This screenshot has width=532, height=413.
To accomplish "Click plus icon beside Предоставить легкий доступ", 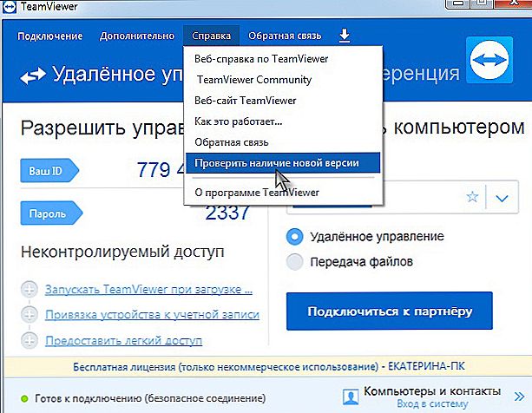I will pyautogui.click(x=30, y=340).
